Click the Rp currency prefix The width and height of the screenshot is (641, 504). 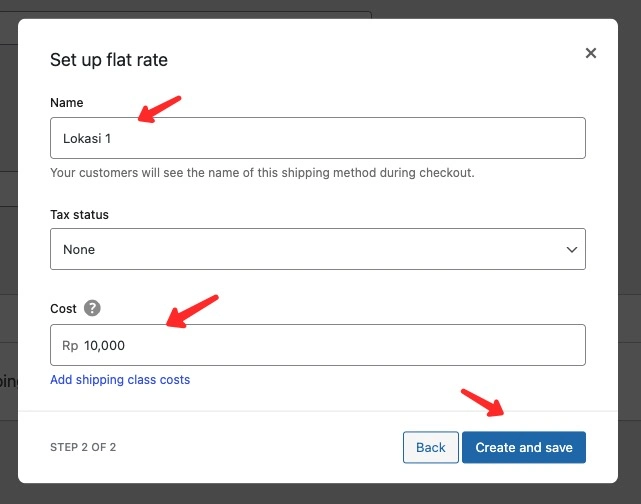click(70, 346)
